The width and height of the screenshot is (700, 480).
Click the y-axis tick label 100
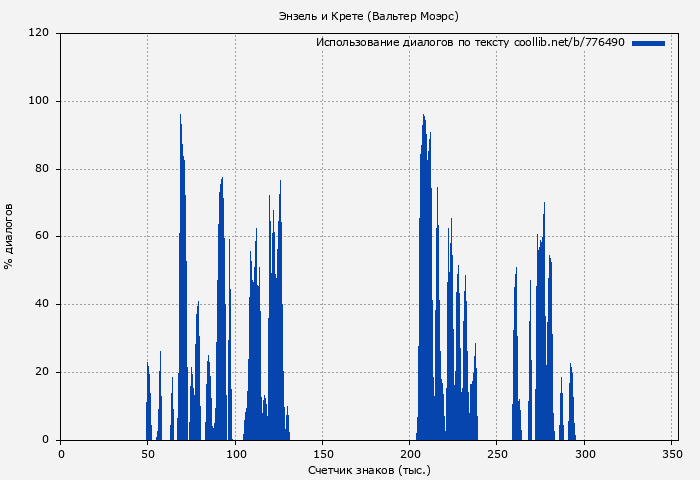[39, 101]
